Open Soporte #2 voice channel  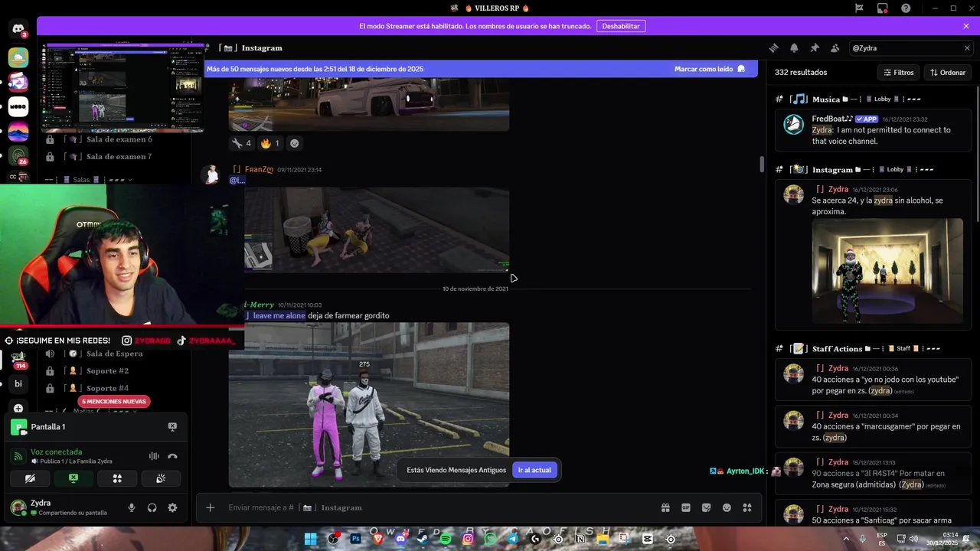pyautogui.click(x=115, y=370)
